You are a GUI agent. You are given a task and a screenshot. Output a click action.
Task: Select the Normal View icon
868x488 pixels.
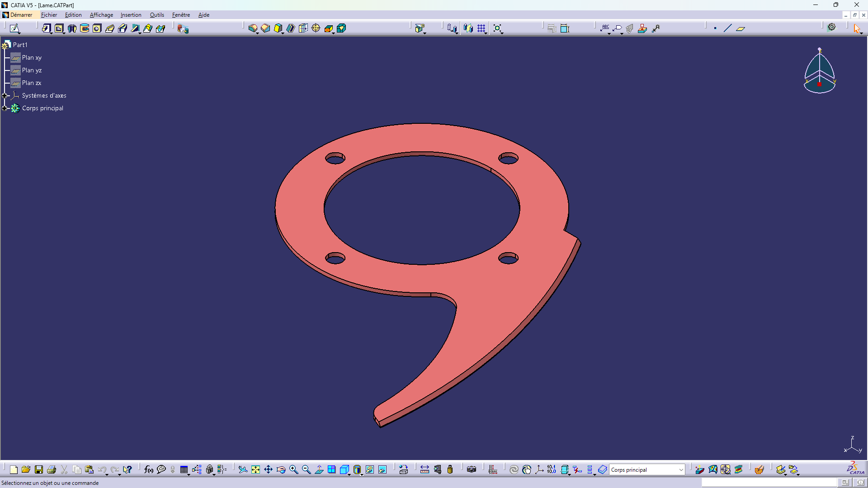tap(319, 470)
